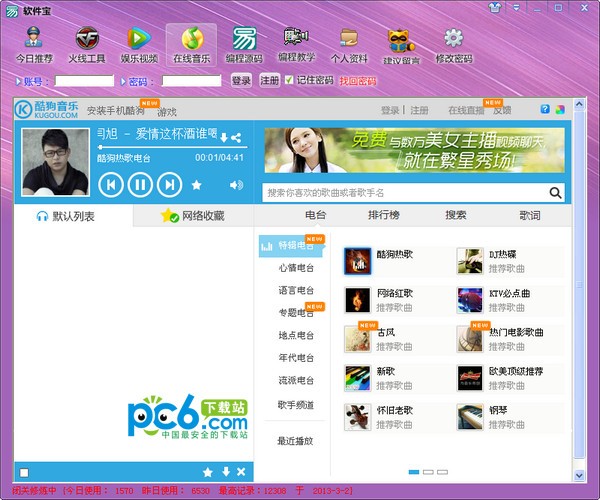Click the 注册 button beside 登录 button
600x500 pixels.
pos(270,80)
